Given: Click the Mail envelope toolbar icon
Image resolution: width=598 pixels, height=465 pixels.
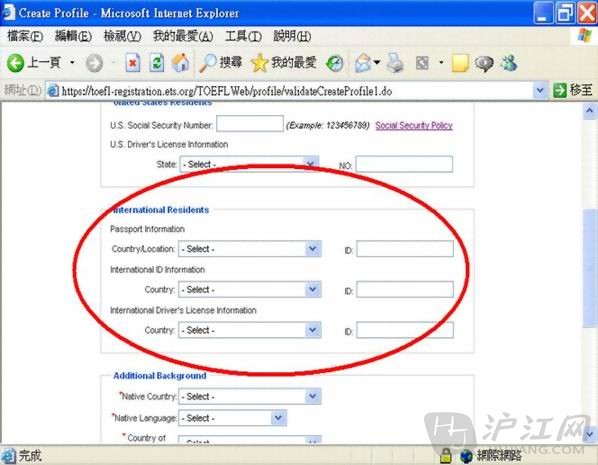Looking at the screenshot, I should (363, 63).
